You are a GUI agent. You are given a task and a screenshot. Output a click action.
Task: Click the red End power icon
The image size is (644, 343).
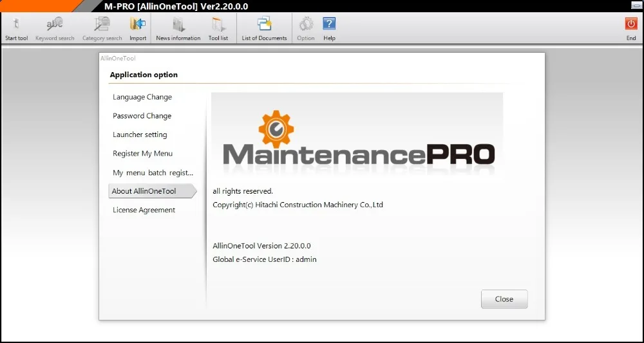[631, 24]
